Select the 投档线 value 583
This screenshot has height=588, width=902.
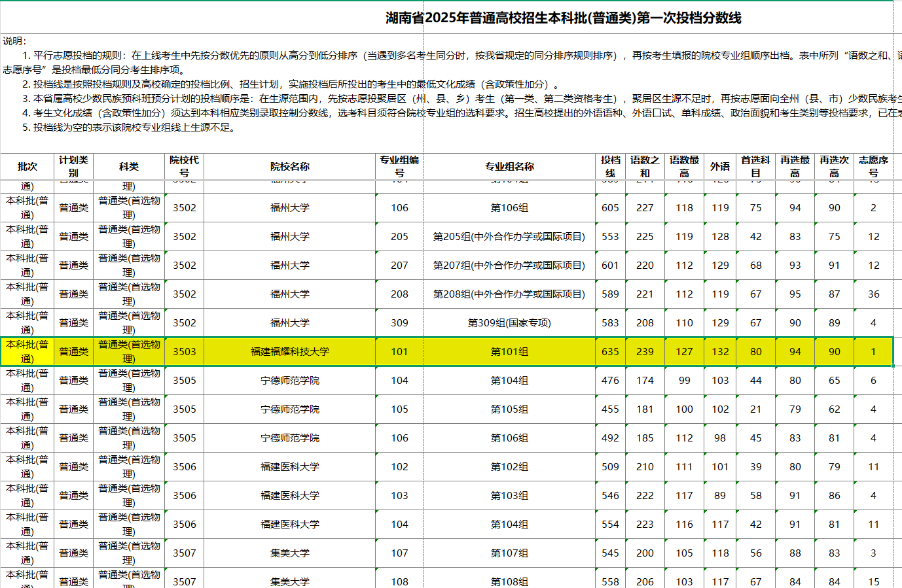(610, 323)
